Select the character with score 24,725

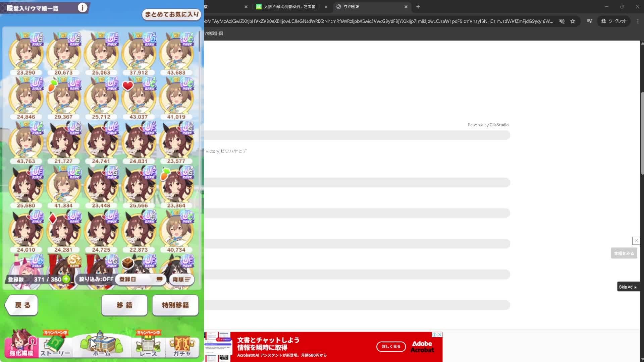101,231
